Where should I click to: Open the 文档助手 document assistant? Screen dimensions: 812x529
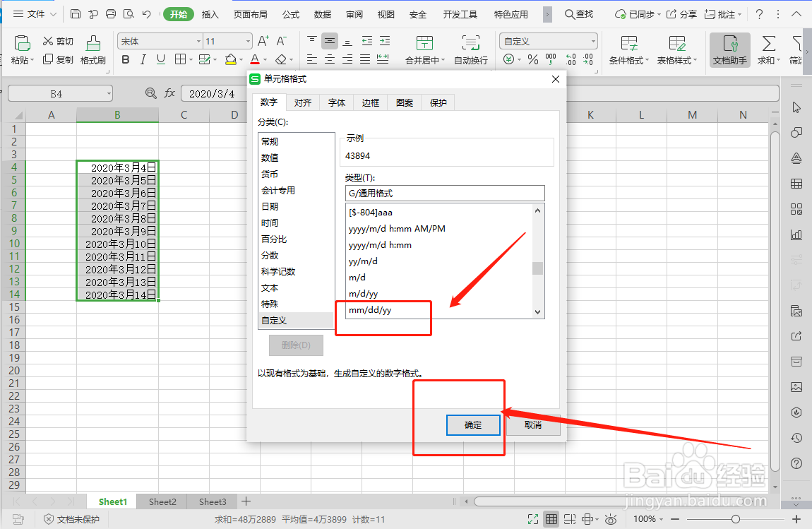point(731,50)
